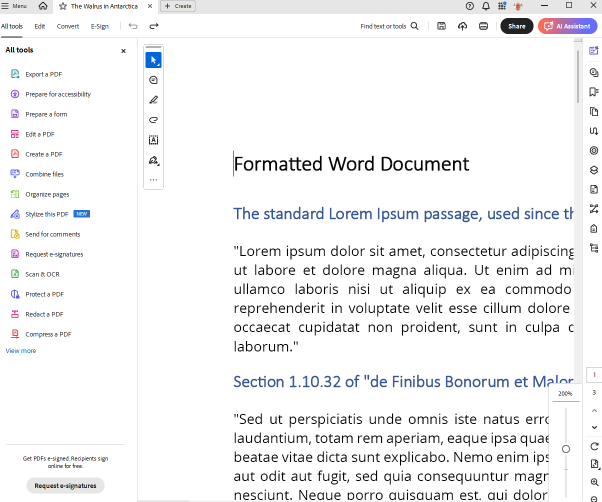The image size is (602, 502).
Task: Close the All tools panel
Action: [x=123, y=51]
